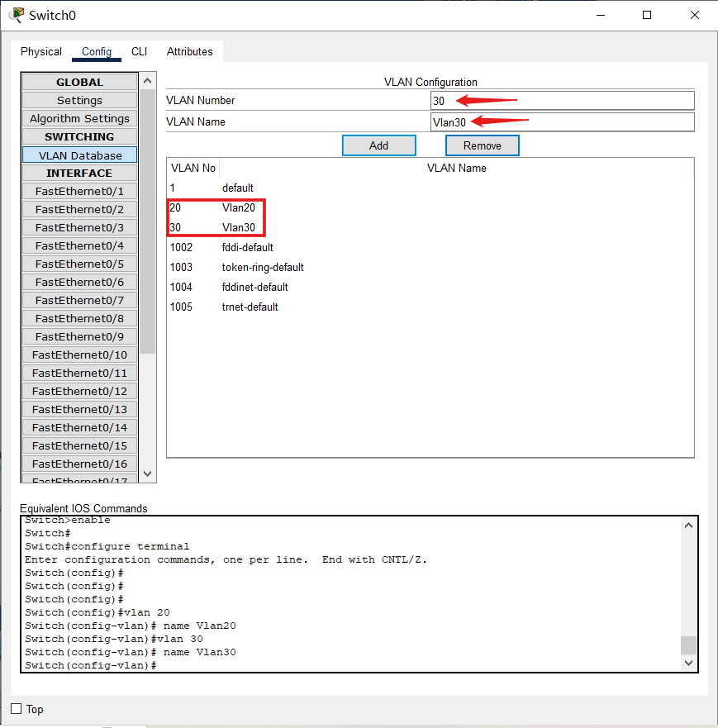The image size is (718, 728).
Task: Open Algorithm Settings
Action: [79, 118]
